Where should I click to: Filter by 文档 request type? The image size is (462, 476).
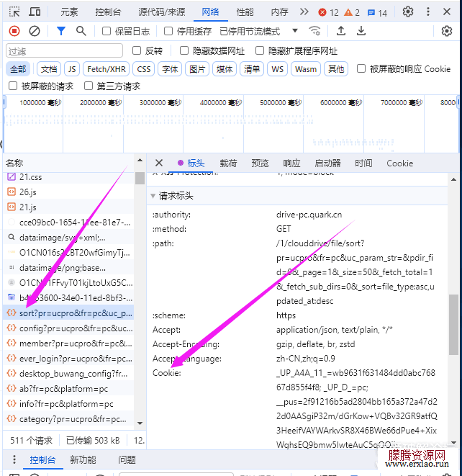pos(49,69)
